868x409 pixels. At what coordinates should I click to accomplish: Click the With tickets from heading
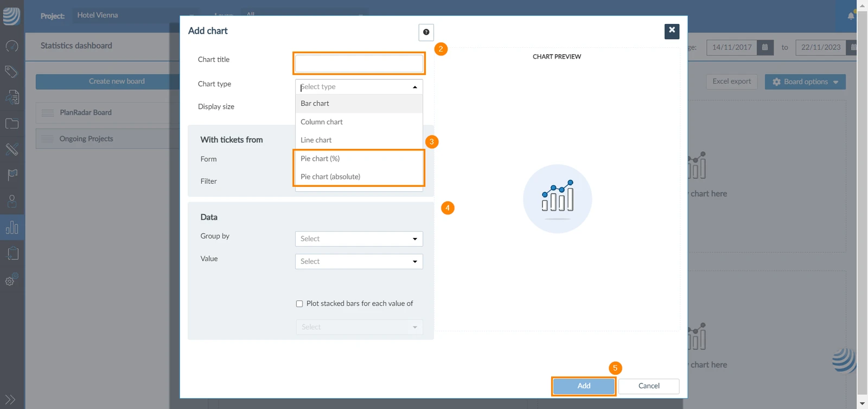click(232, 140)
